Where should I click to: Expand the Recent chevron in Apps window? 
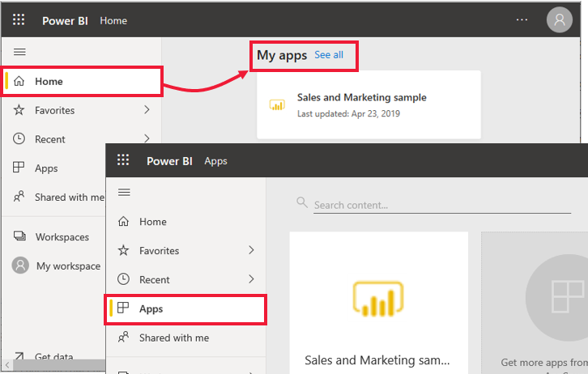coord(251,278)
